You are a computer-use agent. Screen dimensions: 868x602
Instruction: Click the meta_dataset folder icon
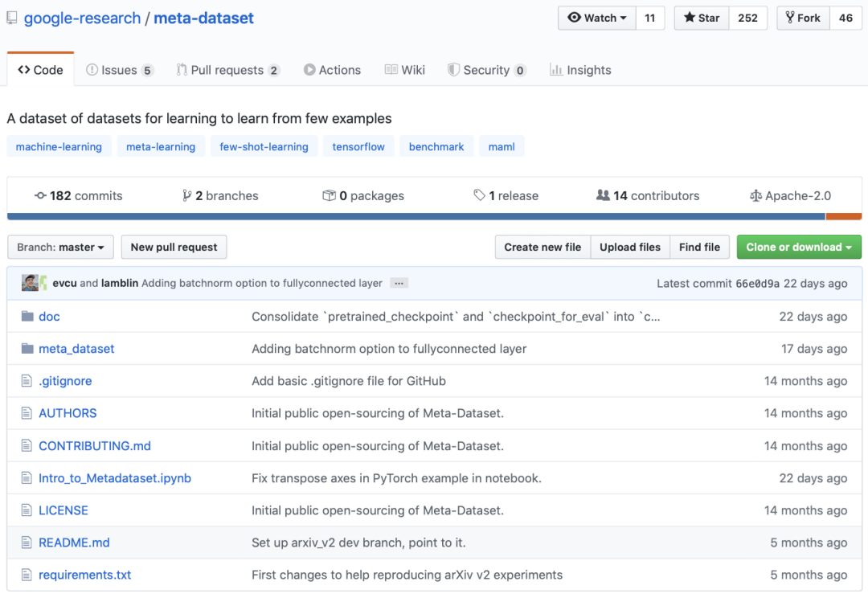tap(27, 349)
